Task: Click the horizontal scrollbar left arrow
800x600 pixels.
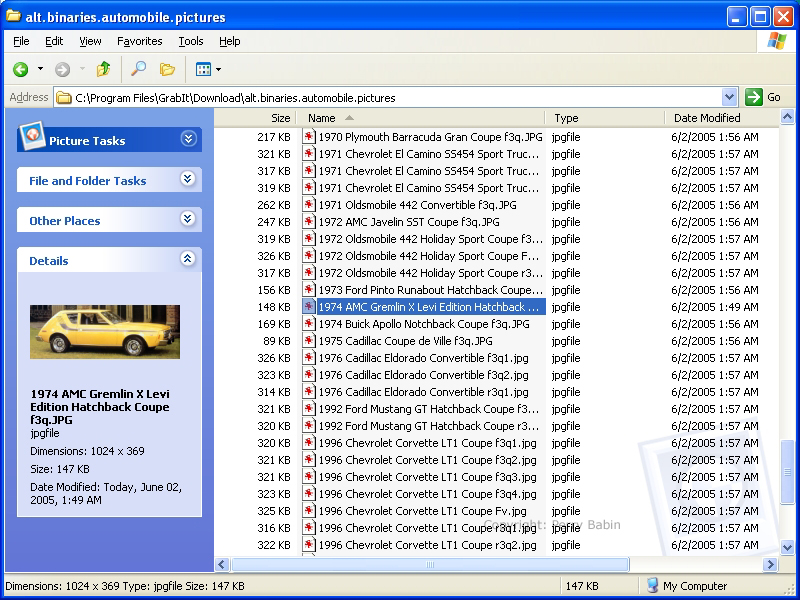Action: coord(221,564)
